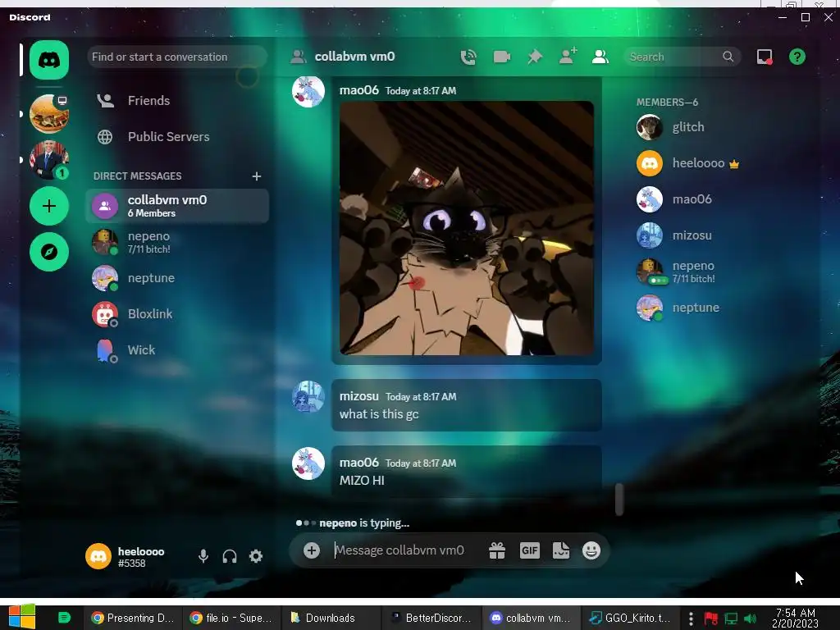Open file.io Chrome taskbar item
Image resolution: width=840 pixels, height=630 pixels.
click(x=232, y=618)
